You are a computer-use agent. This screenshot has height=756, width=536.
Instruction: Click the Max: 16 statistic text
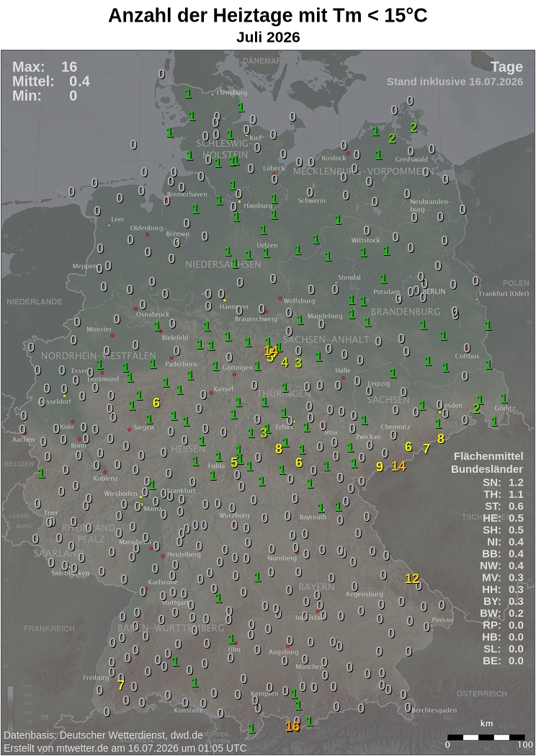[45, 66]
